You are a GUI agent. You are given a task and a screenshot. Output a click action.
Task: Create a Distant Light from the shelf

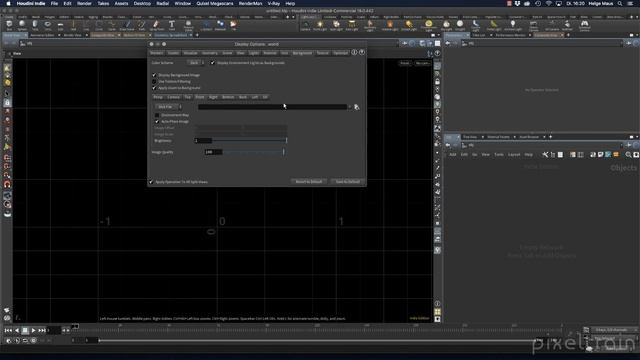[409, 26]
